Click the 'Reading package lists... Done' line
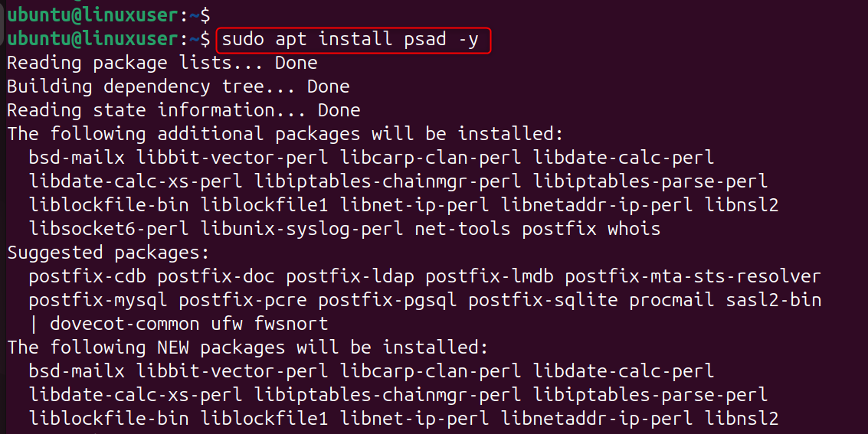 pyautogui.click(x=162, y=63)
